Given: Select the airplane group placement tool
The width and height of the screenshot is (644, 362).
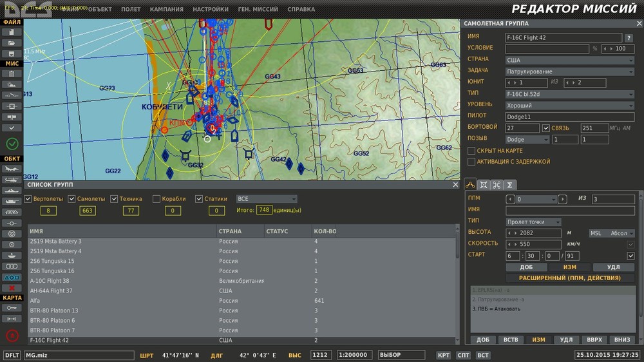Looking at the screenshot, I should click(x=12, y=169).
